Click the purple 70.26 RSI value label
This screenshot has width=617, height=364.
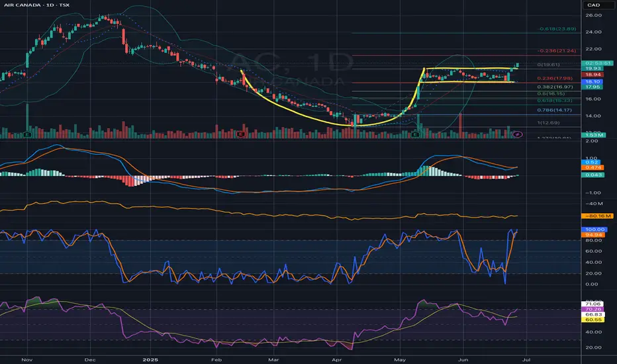[593, 309]
